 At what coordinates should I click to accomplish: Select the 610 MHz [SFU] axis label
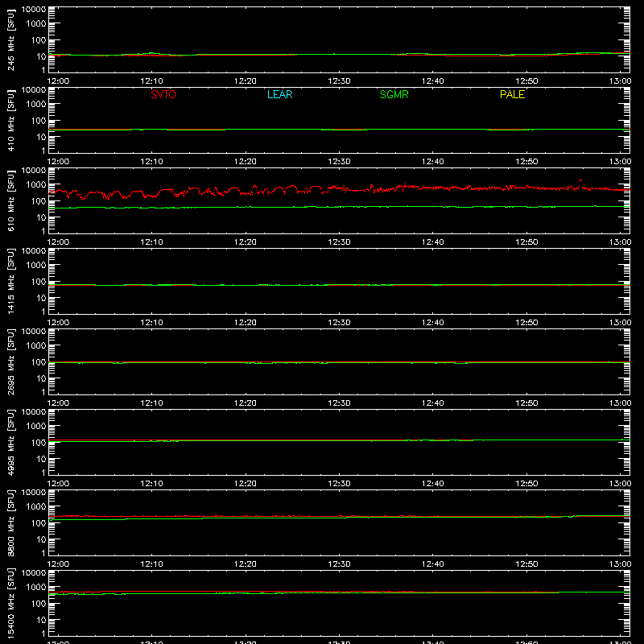point(11,200)
